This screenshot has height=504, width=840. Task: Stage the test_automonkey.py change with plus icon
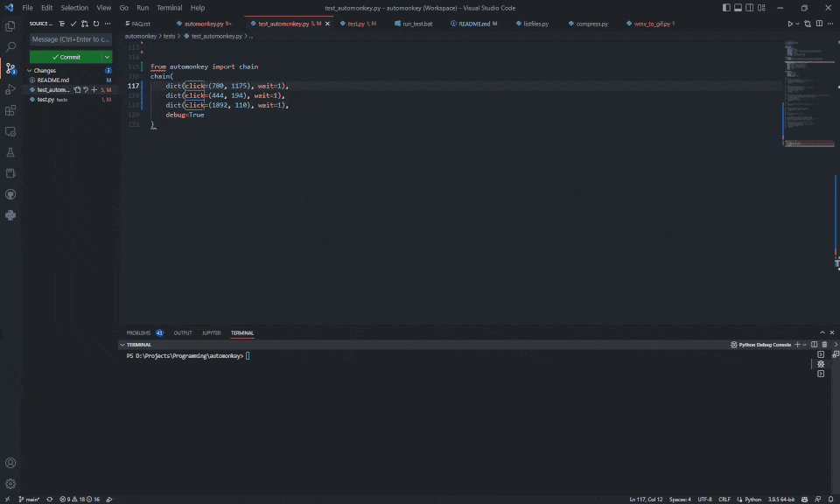click(94, 89)
